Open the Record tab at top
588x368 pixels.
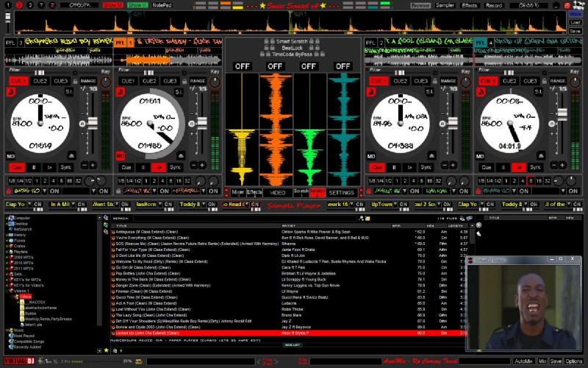494,5
